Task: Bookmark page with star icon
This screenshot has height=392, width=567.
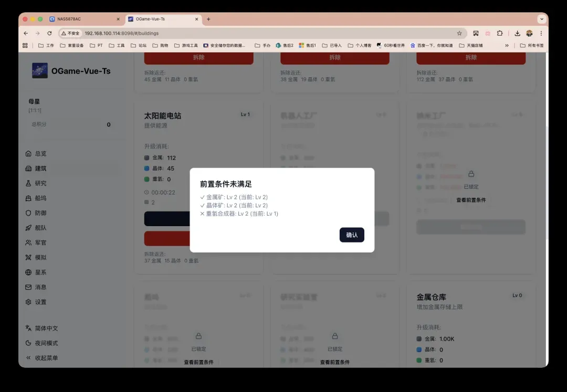Action: click(459, 33)
